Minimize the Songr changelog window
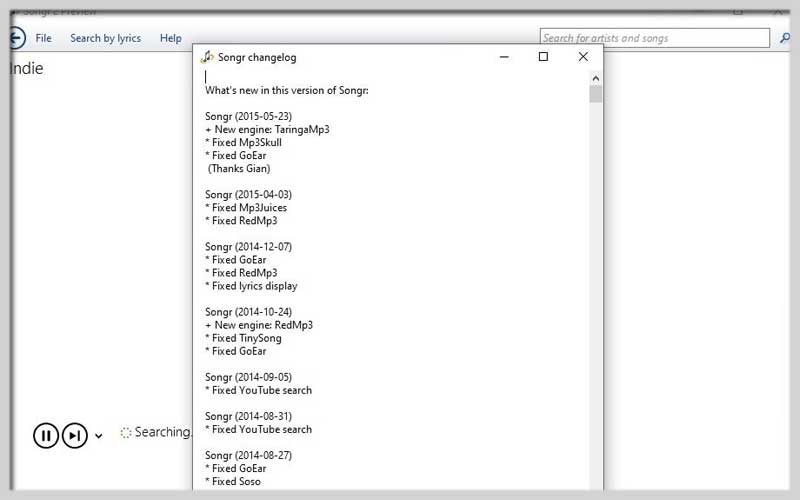This screenshot has height=500, width=800. [x=504, y=57]
